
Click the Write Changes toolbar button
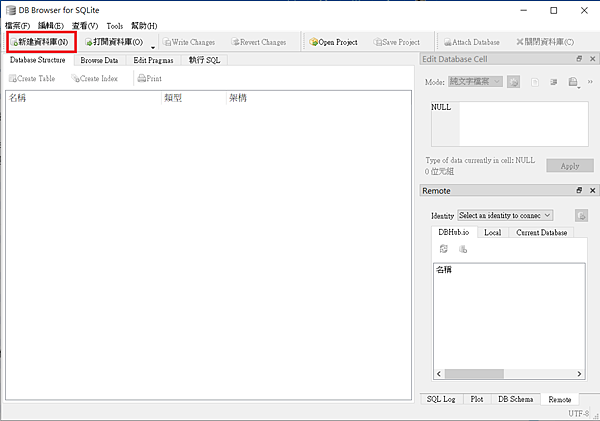[189, 42]
